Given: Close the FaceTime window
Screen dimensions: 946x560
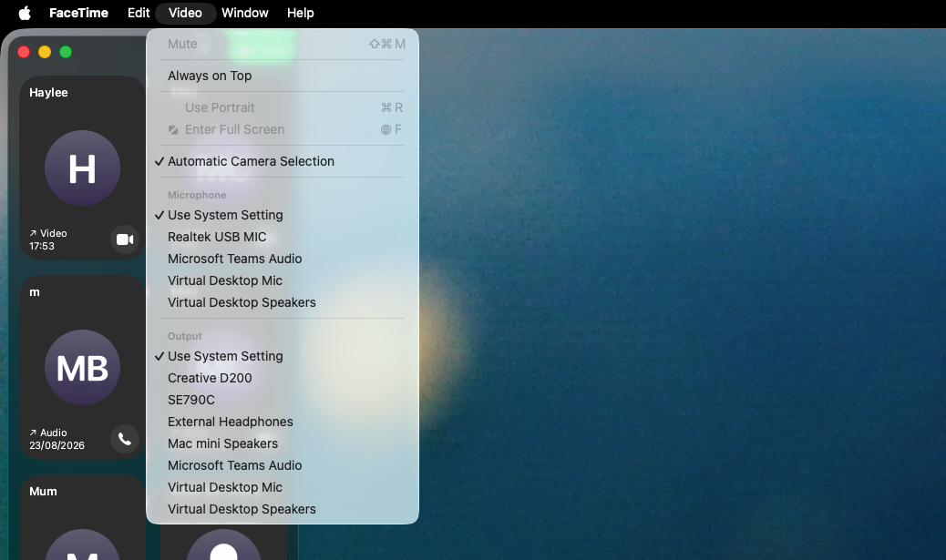Looking at the screenshot, I should (24, 53).
